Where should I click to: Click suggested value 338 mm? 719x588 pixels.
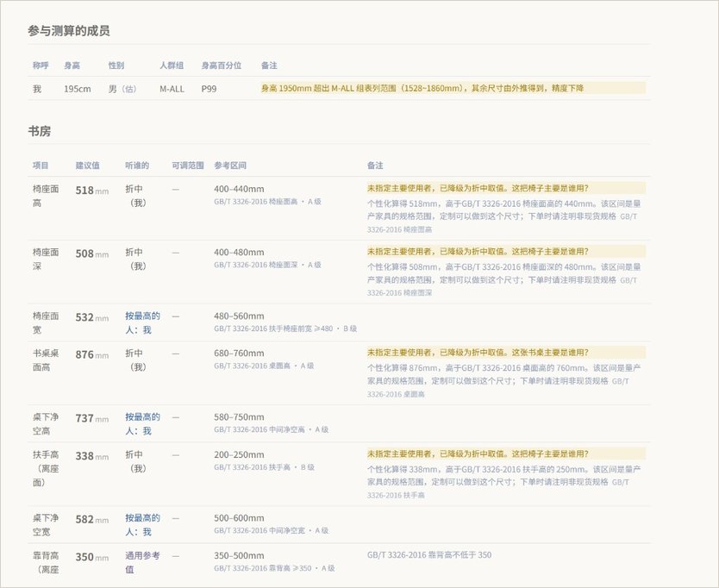tap(92, 456)
